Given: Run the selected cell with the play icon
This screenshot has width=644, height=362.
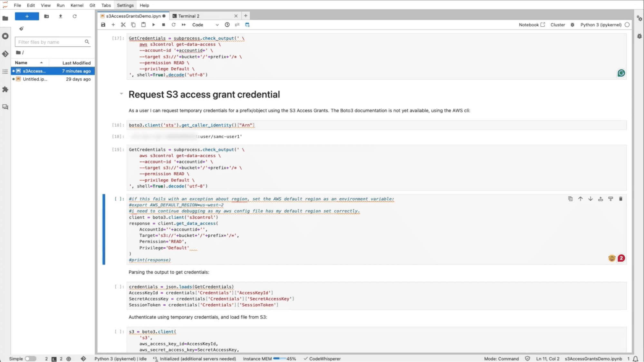Looking at the screenshot, I should [154, 25].
